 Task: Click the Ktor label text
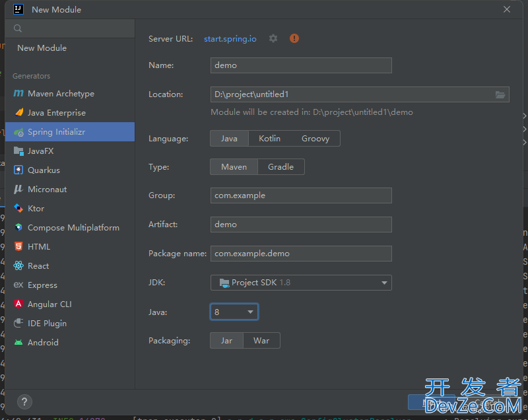(x=36, y=209)
